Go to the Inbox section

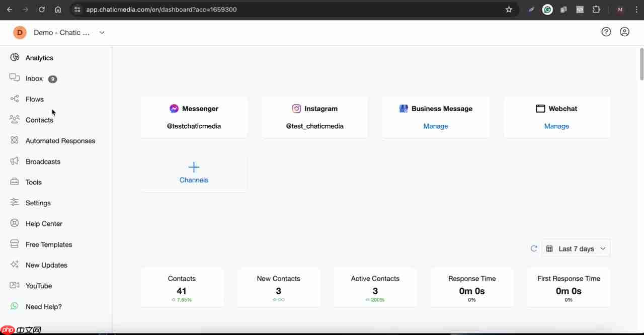pyautogui.click(x=34, y=78)
